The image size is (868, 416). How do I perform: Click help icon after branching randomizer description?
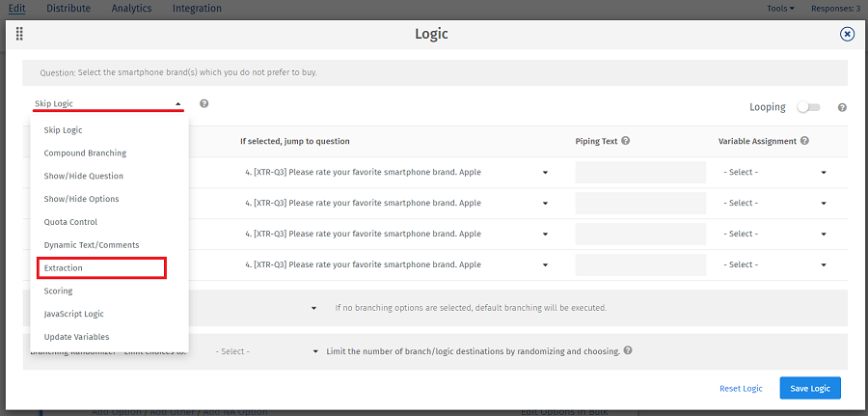(628, 351)
